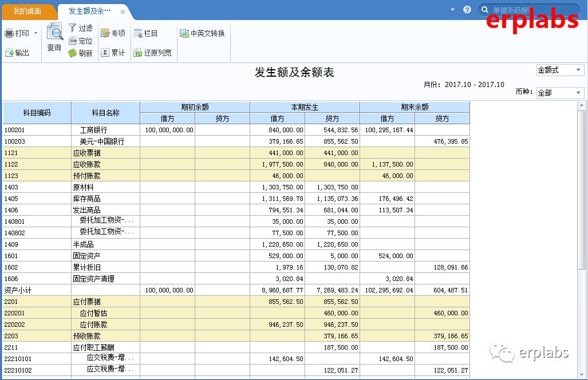This screenshot has width=588, height=380.
Task: Select the 原材料 row name cell
Action: tap(106, 187)
